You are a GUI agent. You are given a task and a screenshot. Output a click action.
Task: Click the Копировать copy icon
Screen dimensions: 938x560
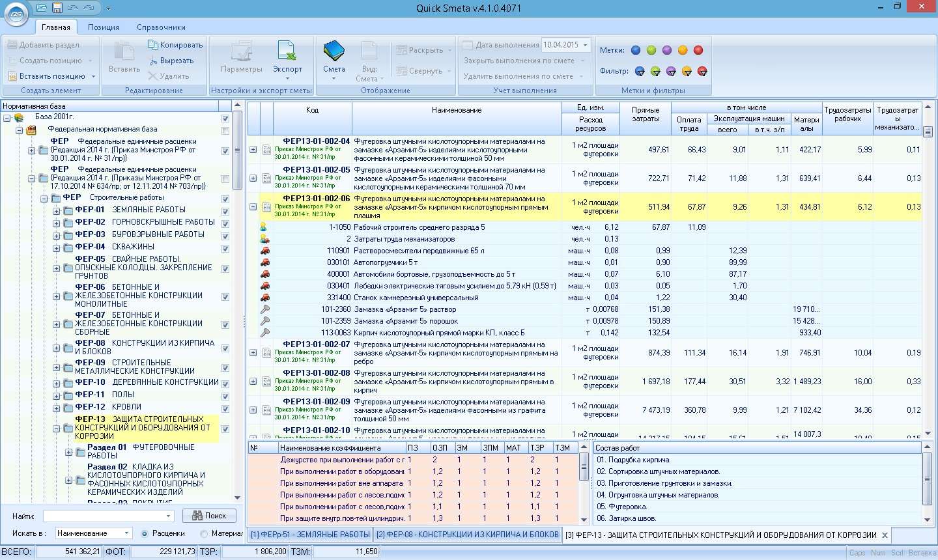tap(153, 45)
